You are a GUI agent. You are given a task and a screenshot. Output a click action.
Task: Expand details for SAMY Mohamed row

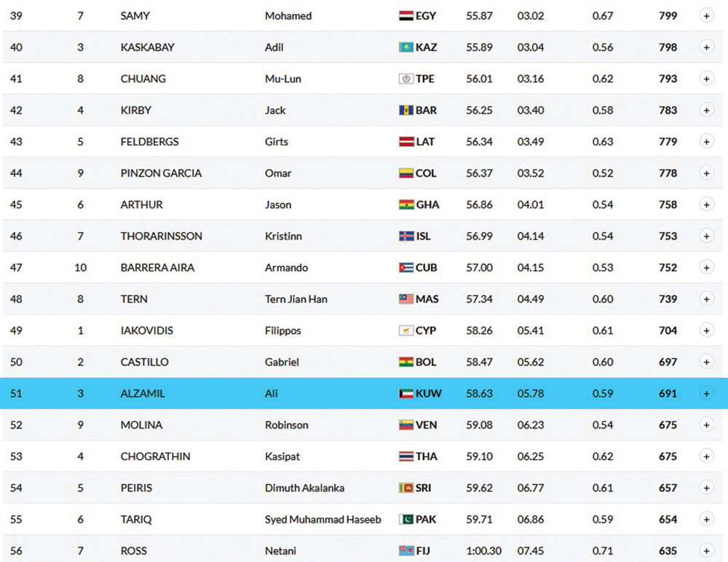706,15
